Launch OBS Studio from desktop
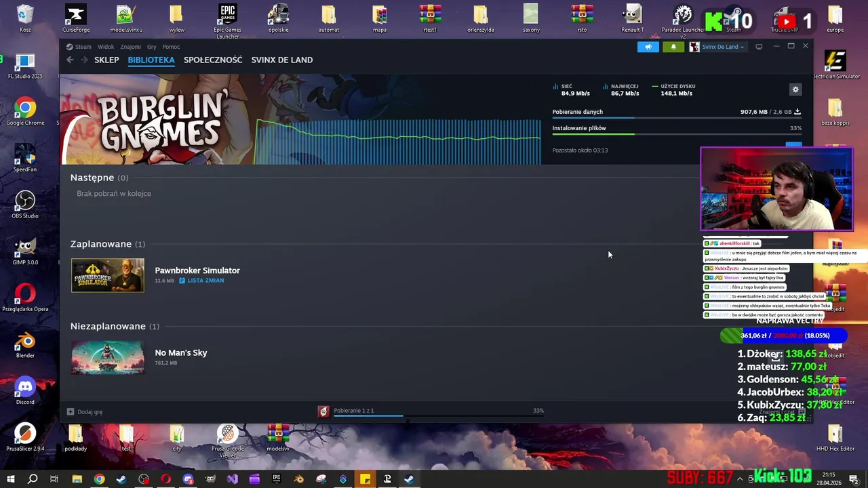The height and width of the screenshot is (488, 868). click(25, 205)
